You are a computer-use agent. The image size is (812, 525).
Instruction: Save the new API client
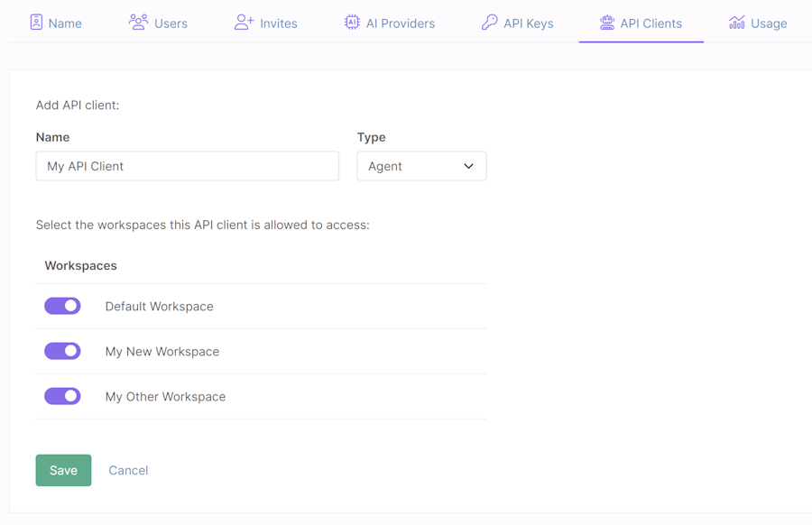[x=63, y=470]
